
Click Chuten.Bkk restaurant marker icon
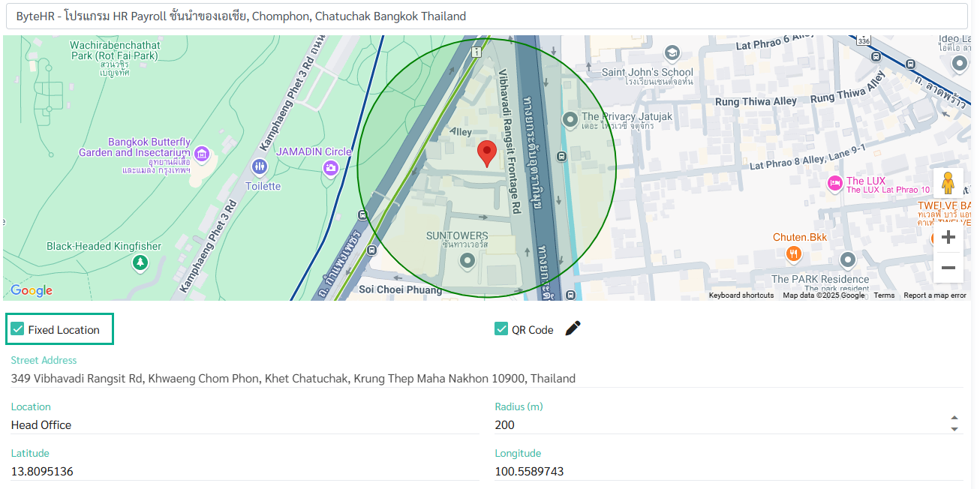[794, 254]
